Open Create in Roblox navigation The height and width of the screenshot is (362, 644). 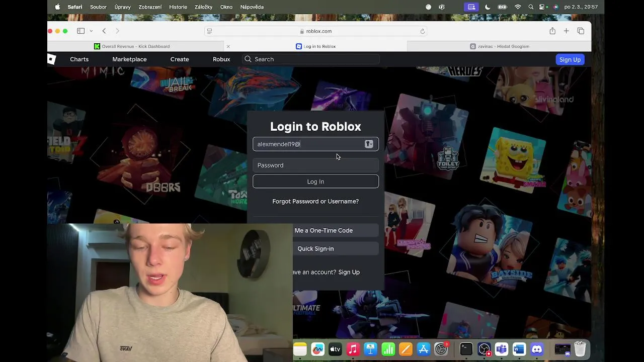tap(180, 59)
